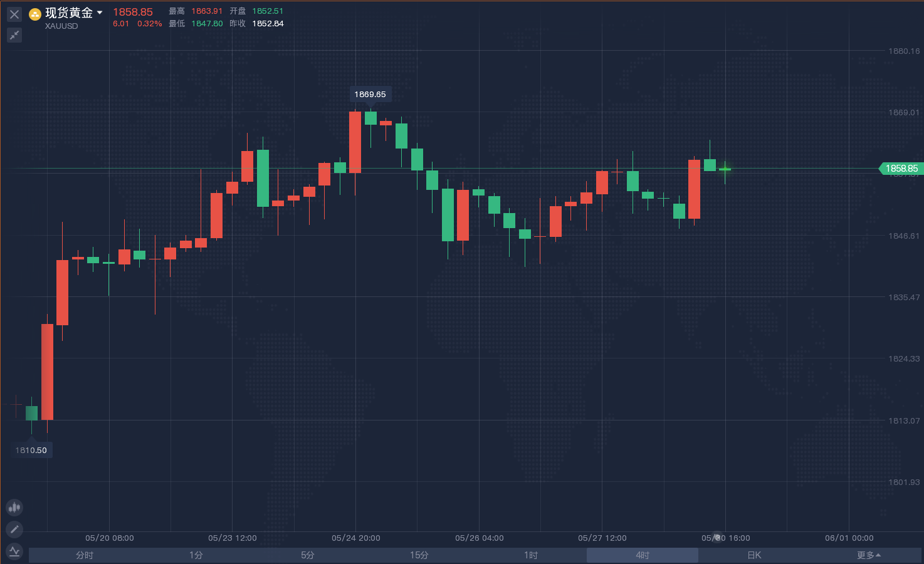Open the technical indicators line icon

[x=14, y=551]
